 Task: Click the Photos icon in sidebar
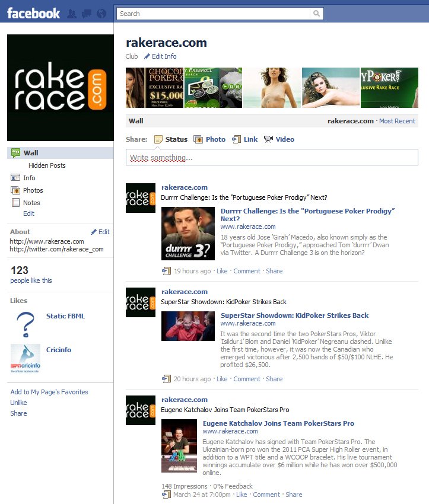tap(15, 190)
